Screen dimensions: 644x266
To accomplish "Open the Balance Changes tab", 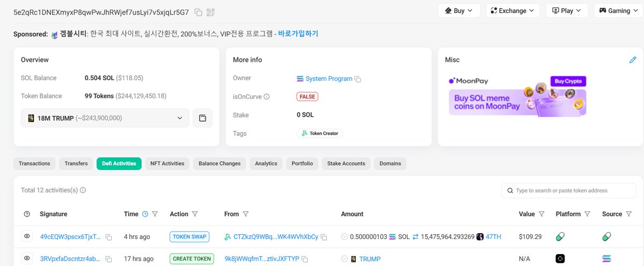I will coord(219,163).
